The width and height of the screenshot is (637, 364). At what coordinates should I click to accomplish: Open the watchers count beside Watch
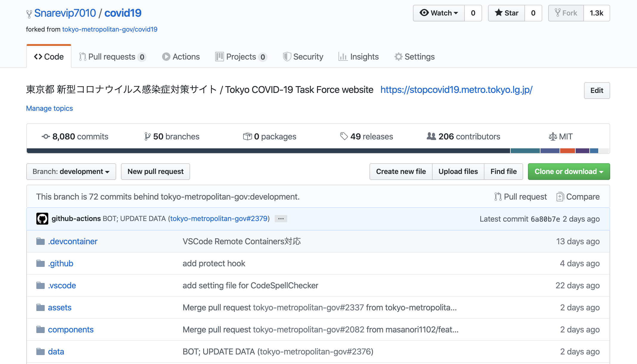[x=473, y=13]
